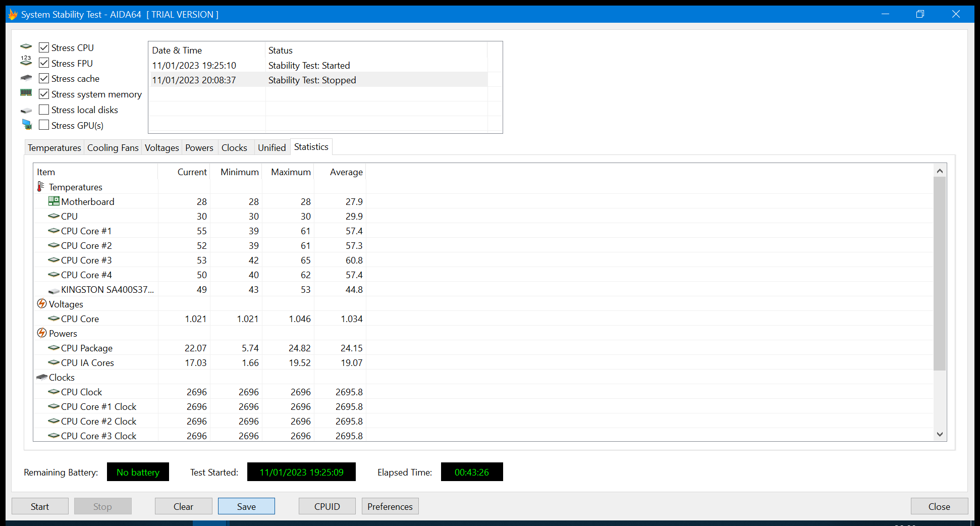Click the bottom Close button
Screen dimensions: 980x526
[x=939, y=506]
